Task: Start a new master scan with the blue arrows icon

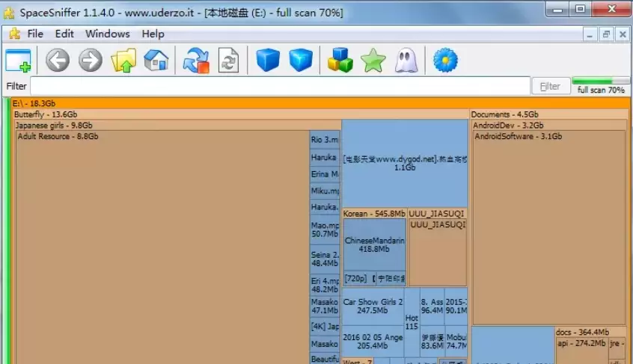Action: click(x=196, y=61)
